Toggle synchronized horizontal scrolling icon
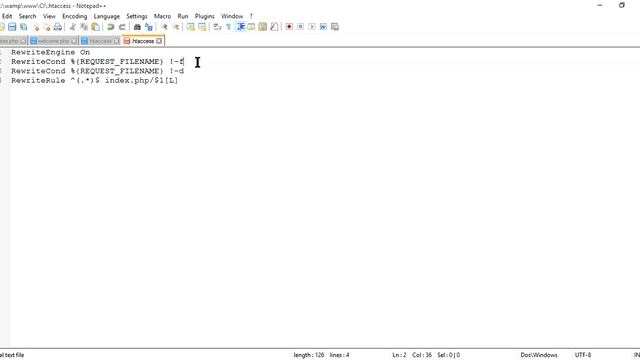640x360 pixels. [202, 27]
